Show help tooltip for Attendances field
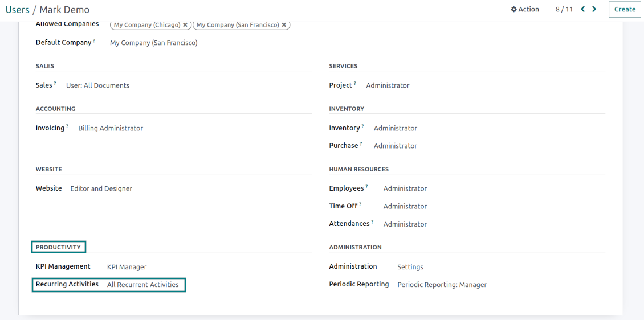This screenshot has width=644, height=320. coord(373,221)
